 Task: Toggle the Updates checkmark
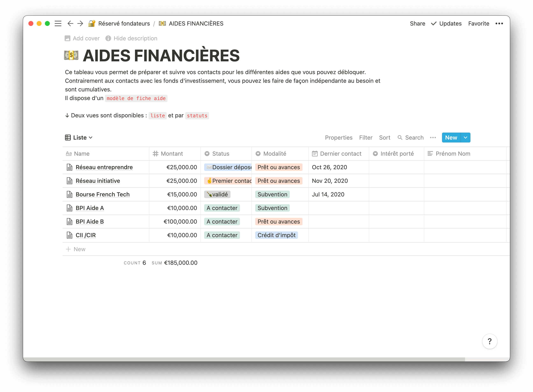tap(434, 23)
